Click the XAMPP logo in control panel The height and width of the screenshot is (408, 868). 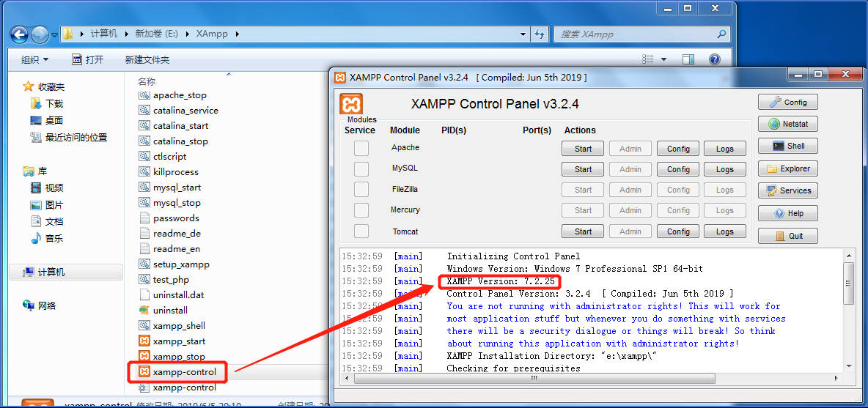(x=351, y=103)
